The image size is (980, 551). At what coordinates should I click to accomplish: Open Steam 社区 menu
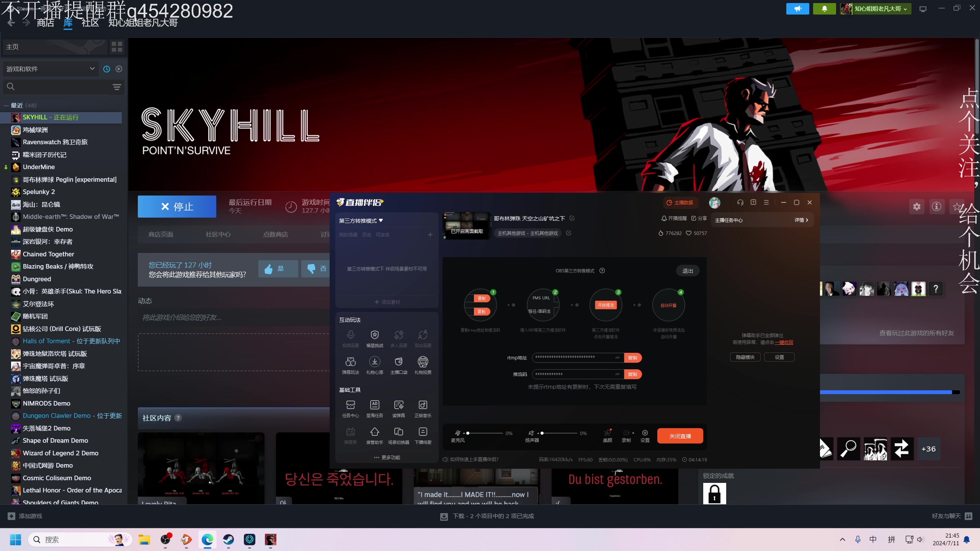point(90,23)
